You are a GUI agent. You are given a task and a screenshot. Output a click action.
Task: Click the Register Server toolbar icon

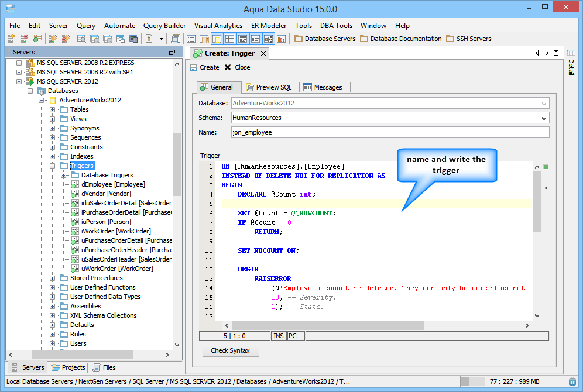pyautogui.click(x=11, y=39)
